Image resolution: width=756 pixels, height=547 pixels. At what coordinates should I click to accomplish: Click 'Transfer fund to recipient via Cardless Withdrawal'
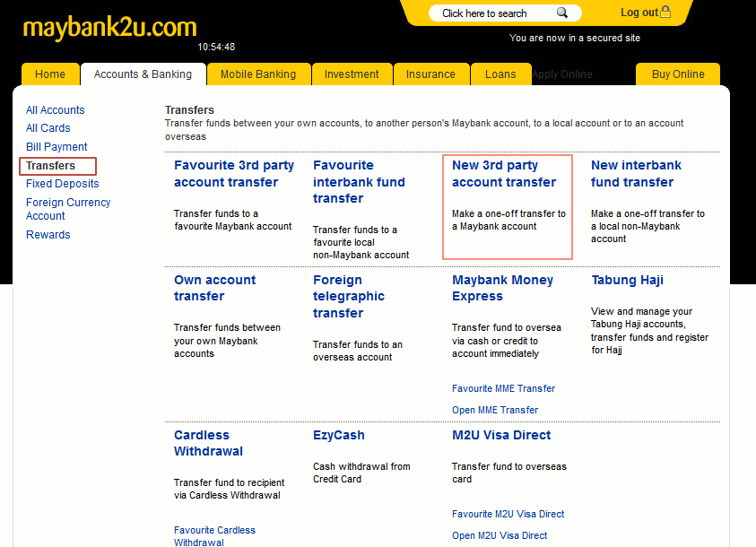pyautogui.click(x=229, y=490)
